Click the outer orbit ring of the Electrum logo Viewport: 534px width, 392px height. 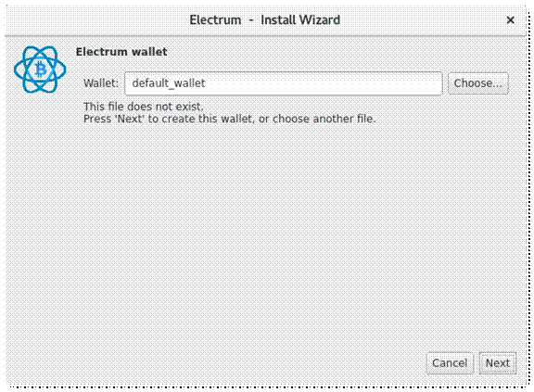point(18,70)
